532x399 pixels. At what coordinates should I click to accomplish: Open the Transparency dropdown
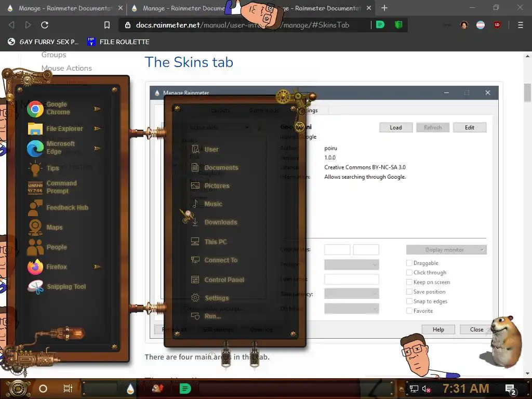pos(352,294)
